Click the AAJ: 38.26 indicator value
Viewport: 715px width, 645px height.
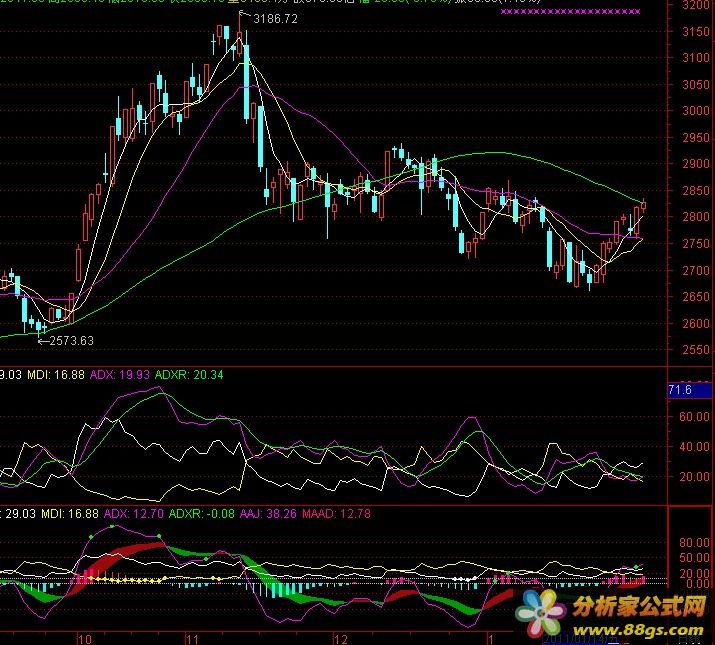tap(268, 514)
